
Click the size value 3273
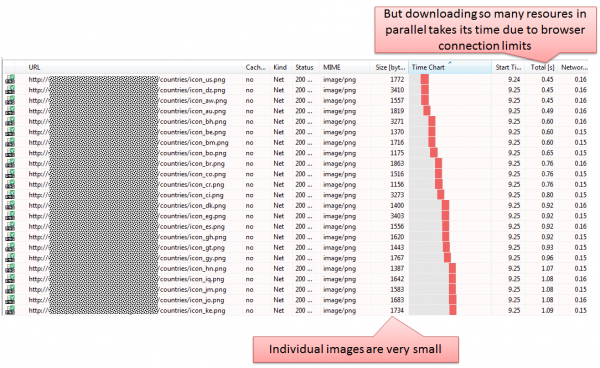pyautogui.click(x=397, y=195)
